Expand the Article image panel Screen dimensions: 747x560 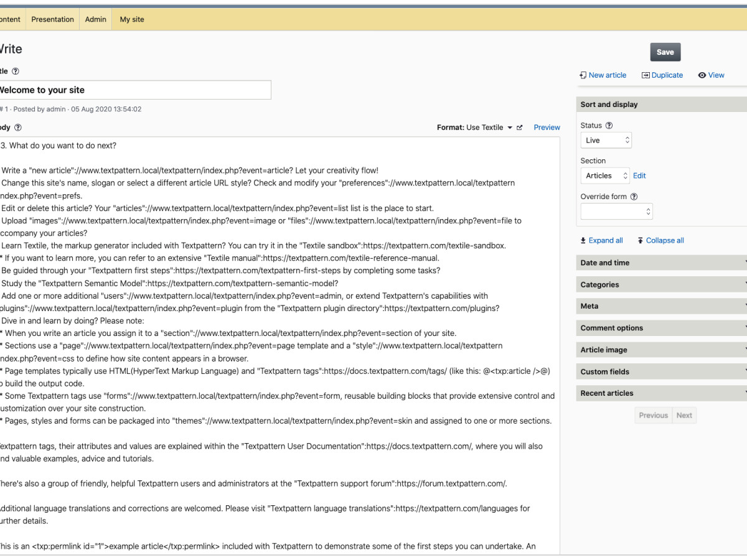(662, 350)
